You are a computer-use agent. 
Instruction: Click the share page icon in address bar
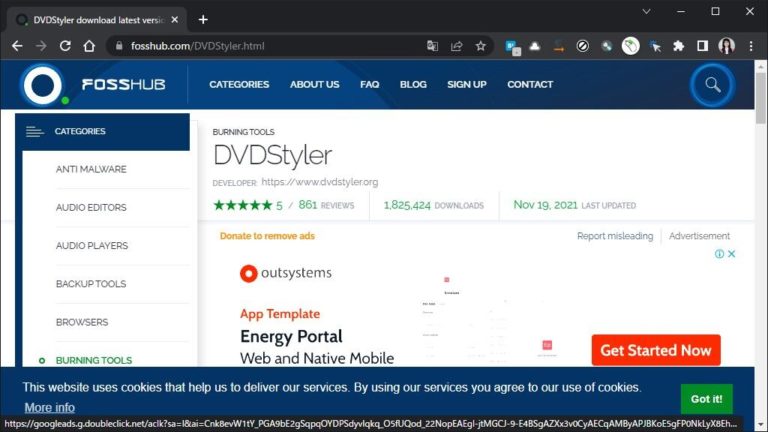coord(457,46)
